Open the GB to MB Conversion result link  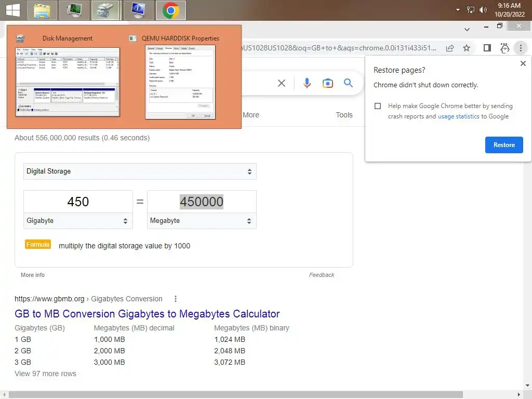coord(147,314)
